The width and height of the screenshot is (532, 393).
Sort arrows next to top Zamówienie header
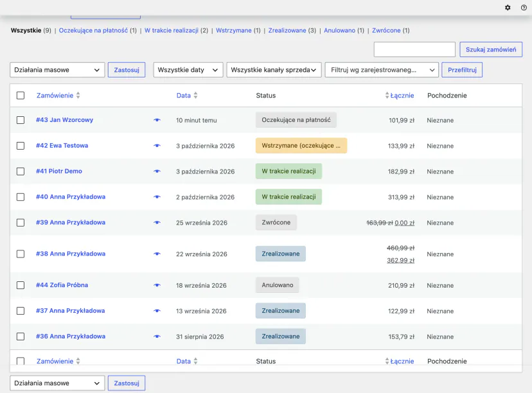(x=78, y=95)
